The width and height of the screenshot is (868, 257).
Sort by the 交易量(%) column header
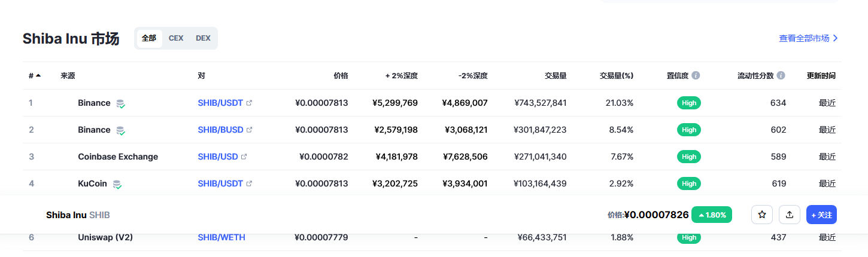coord(617,76)
